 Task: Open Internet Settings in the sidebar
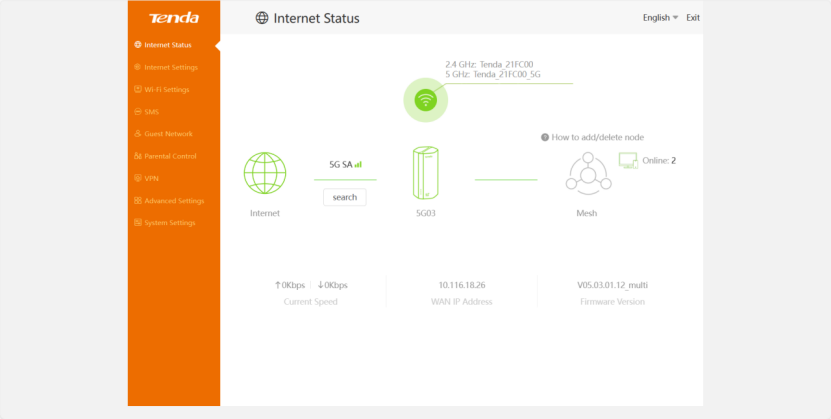pos(171,67)
